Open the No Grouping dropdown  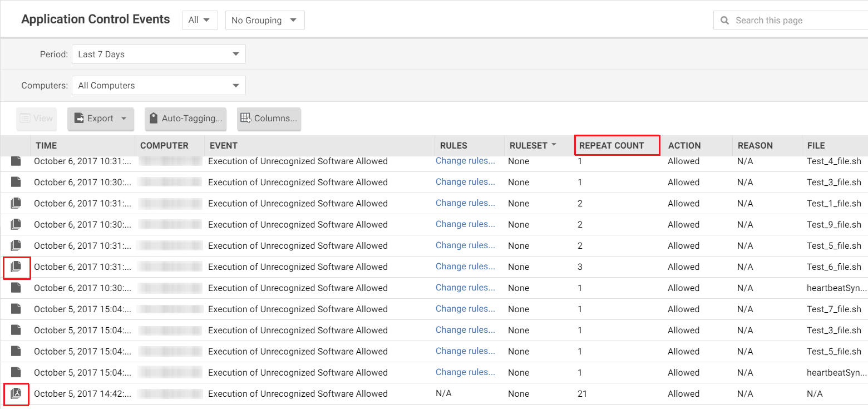click(264, 21)
